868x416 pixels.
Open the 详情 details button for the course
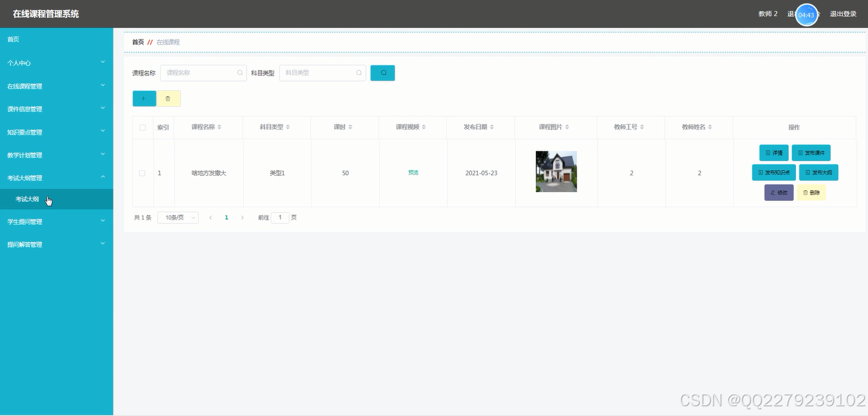773,152
